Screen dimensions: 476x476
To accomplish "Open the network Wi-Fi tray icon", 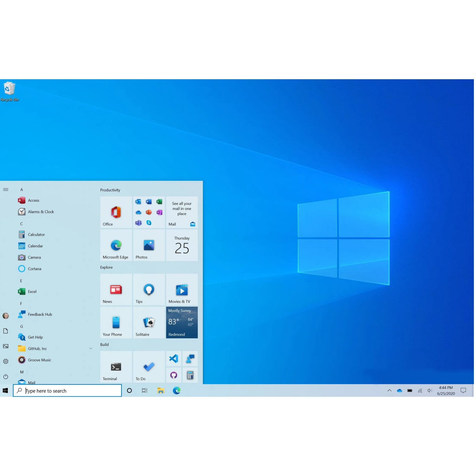I will pos(420,391).
